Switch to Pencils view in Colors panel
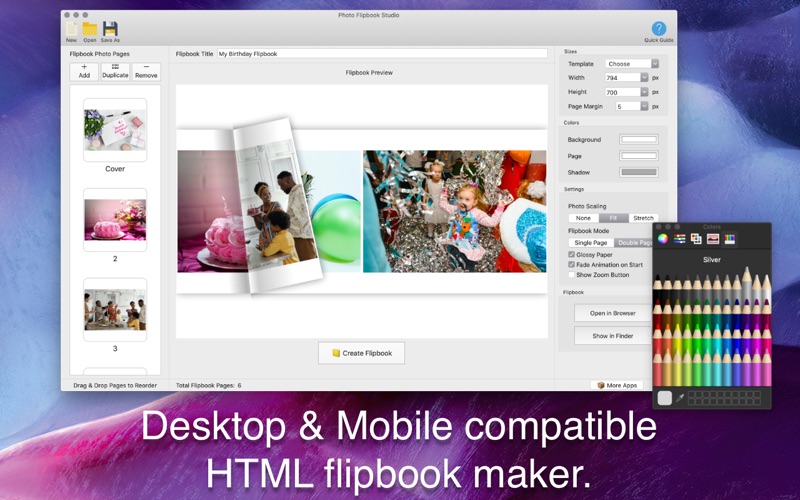The image size is (800, 500). 730,239
